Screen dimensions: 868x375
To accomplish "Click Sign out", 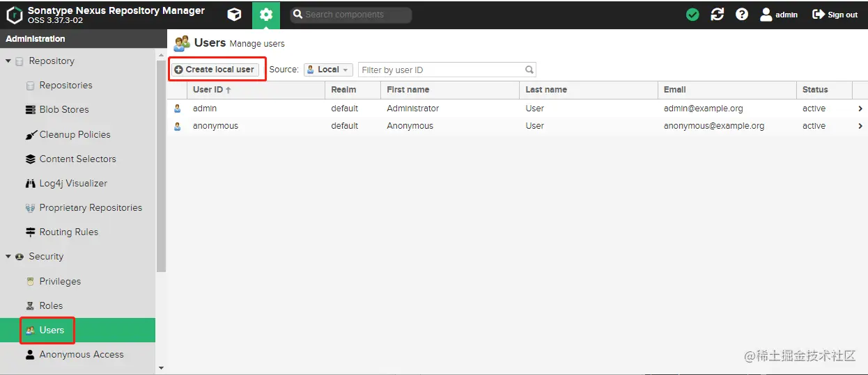I will tap(835, 15).
